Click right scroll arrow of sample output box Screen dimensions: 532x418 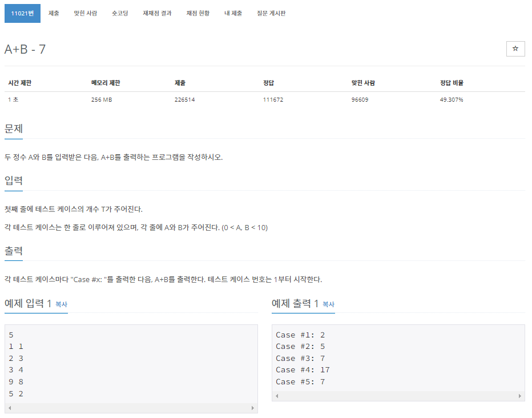(520, 396)
